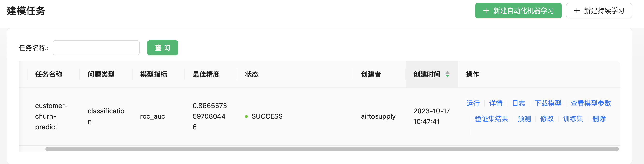644x164 pixels.
Task: Select the 修改 action link
Action: (x=547, y=119)
